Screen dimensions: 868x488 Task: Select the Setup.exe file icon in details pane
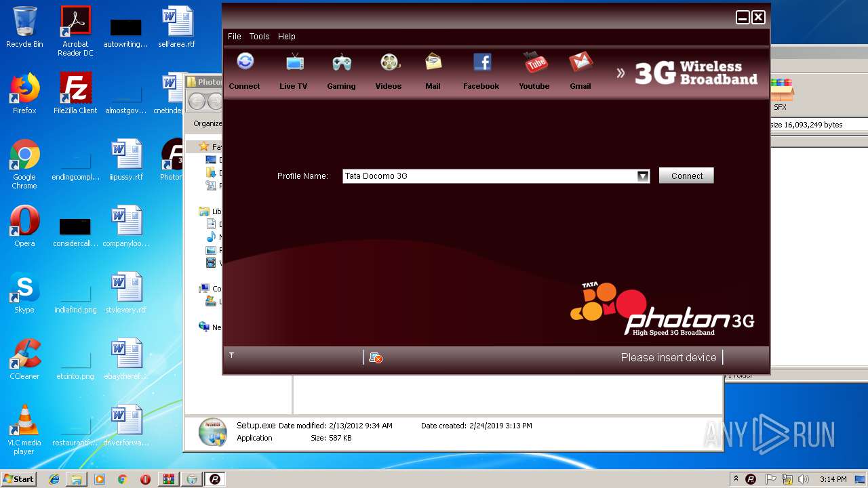pyautogui.click(x=213, y=432)
